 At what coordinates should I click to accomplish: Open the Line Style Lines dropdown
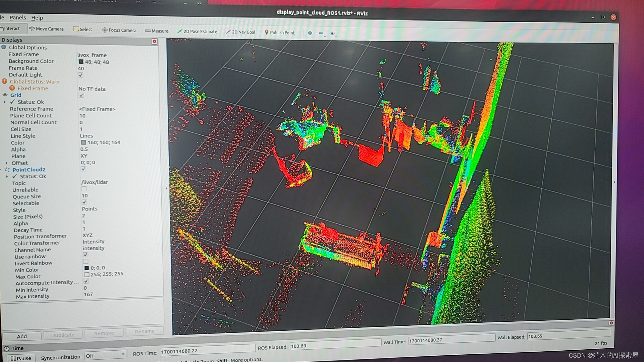point(87,136)
